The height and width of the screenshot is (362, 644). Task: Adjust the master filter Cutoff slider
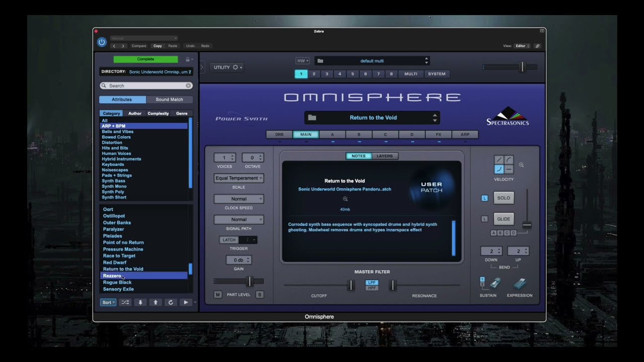point(351,285)
